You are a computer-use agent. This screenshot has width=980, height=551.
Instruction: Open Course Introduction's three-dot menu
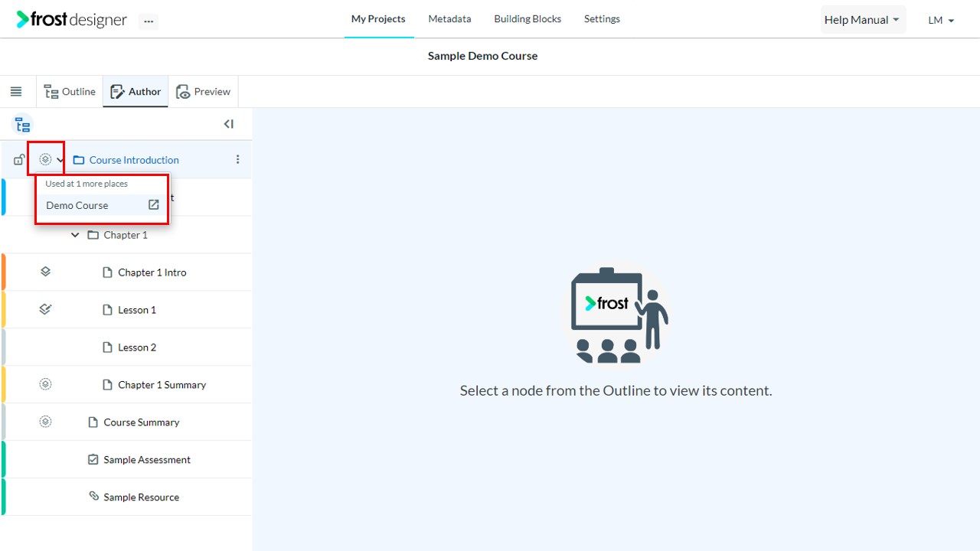point(237,159)
